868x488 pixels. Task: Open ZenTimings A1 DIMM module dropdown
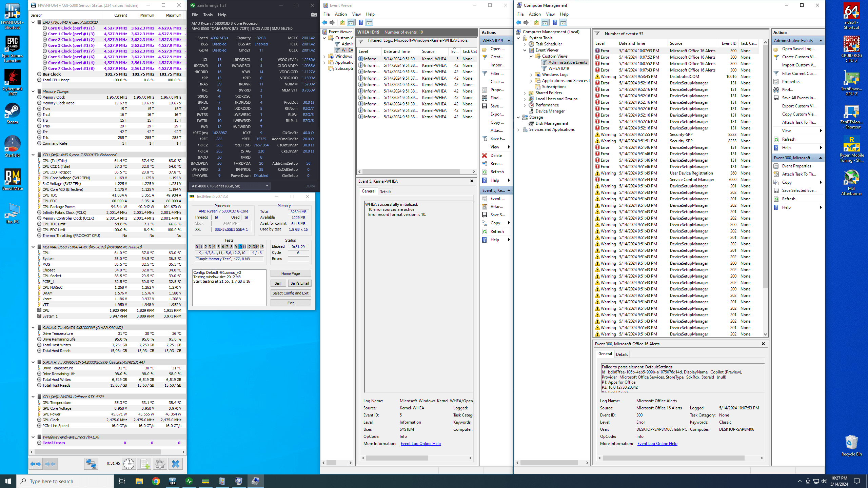pos(230,186)
